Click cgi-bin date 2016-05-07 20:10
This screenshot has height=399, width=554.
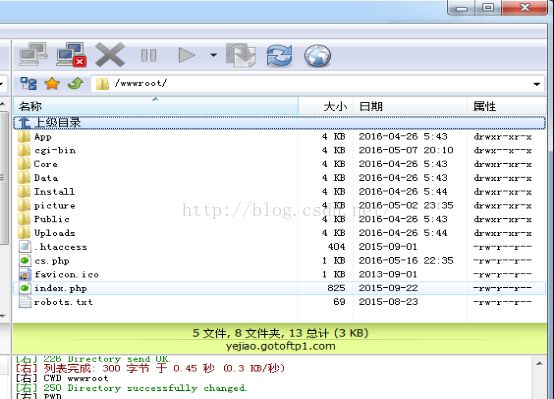click(x=406, y=151)
